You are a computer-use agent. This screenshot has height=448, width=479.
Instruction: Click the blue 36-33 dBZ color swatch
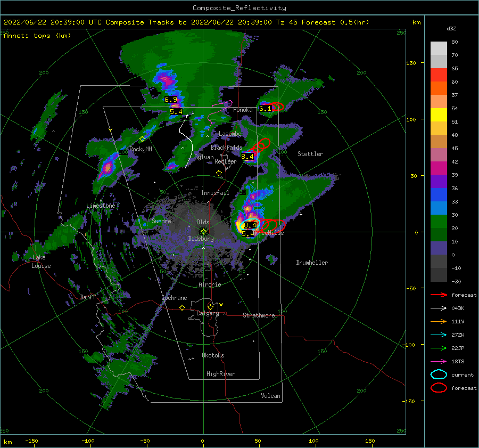(x=439, y=195)
